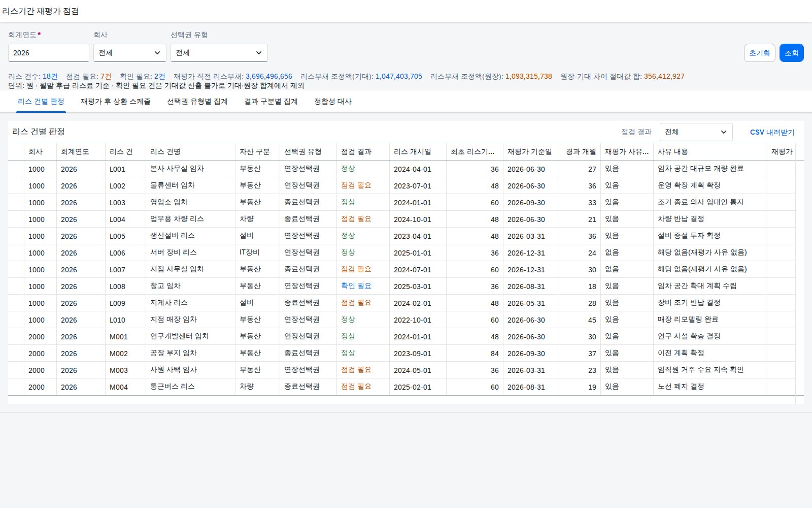Switch to 리스 건별 판정 tab
Image resolution: width=812 pixels, height=508 pixels.
[x=41, y=102]
